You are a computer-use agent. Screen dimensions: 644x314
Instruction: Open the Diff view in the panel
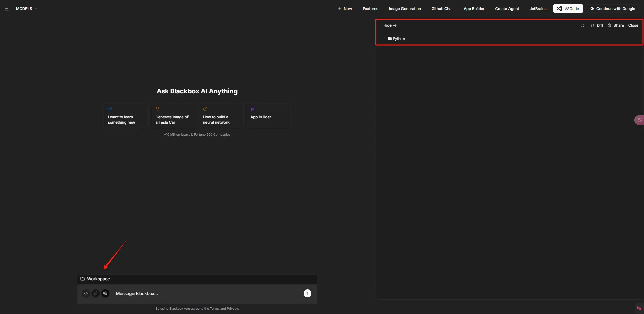coord(597,25)
